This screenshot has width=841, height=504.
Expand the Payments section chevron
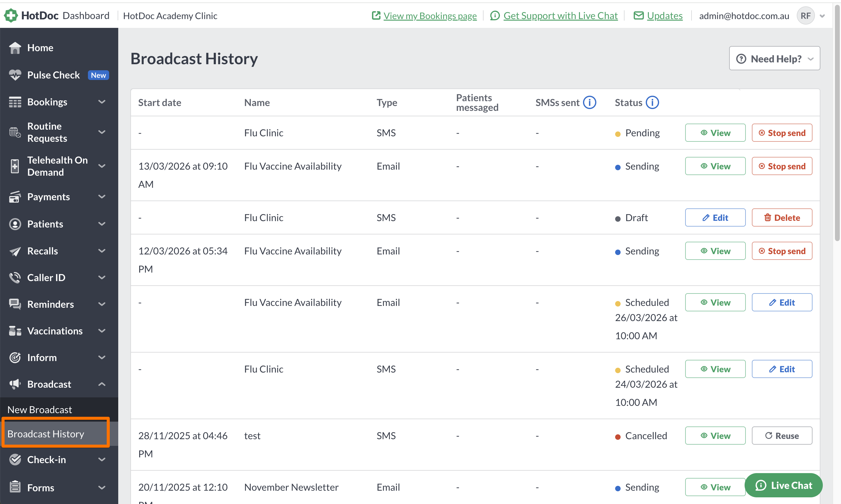(102, 197)
